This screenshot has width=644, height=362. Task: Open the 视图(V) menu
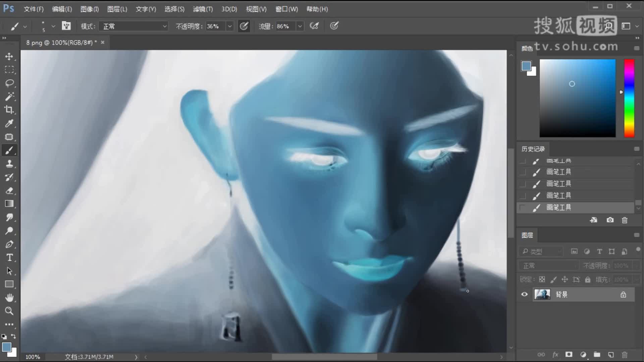(x=256, y=9)
